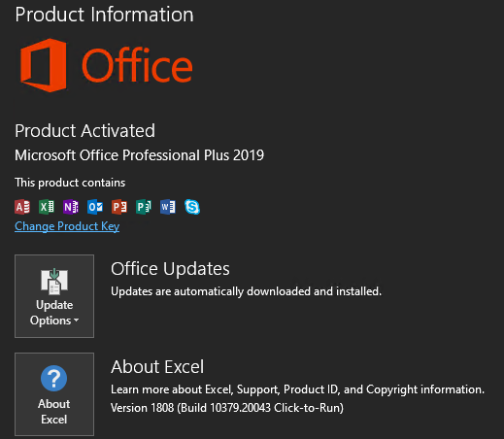The width and height of the screenshot is (504, 439).
Task: Click the blue question mark icon
Action: (x=54, y=378)
